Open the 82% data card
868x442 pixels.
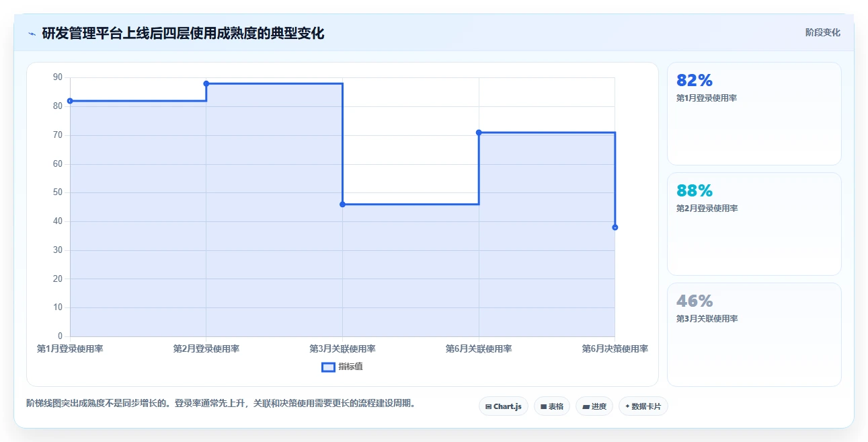[x=754, y=114]
